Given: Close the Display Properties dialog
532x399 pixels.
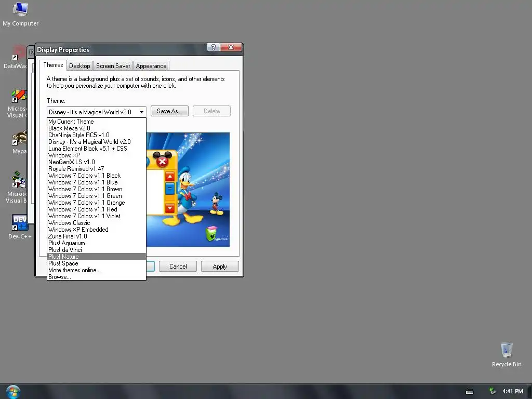Looking at the screenshot, I should [231, 47].
